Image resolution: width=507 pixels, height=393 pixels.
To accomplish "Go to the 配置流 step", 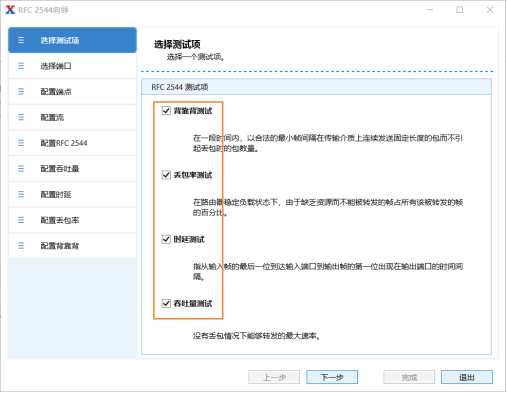I will click(x=72, y=117).
